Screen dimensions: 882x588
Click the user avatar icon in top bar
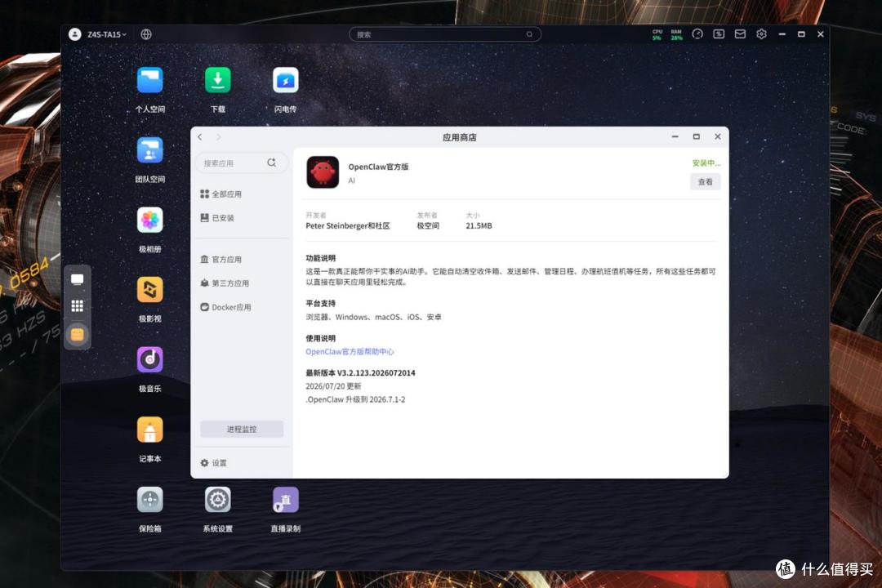click(x=75, y=34)
